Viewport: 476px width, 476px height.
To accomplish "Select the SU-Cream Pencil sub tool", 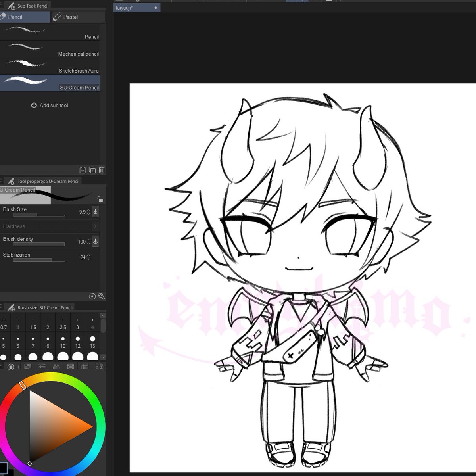I will coord(50,83).
